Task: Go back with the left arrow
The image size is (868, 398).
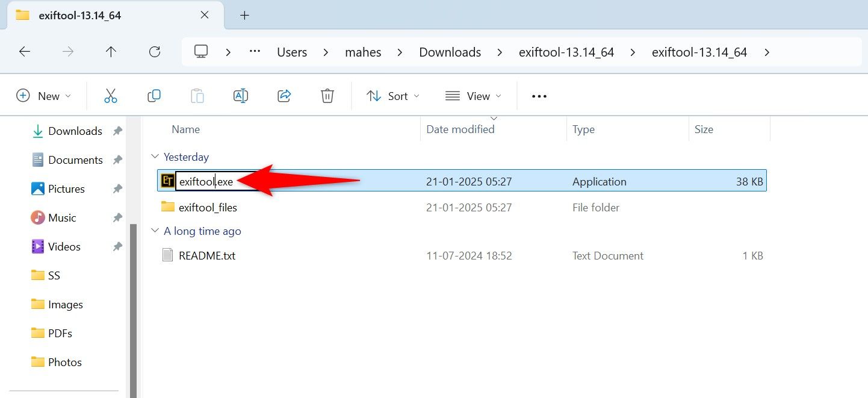Action: pos(25,52)
